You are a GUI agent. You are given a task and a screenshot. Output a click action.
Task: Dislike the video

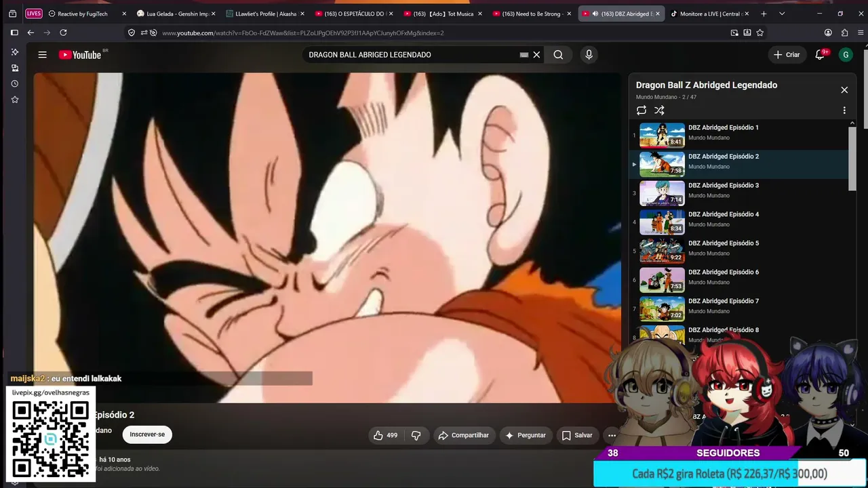click(416, 435)
